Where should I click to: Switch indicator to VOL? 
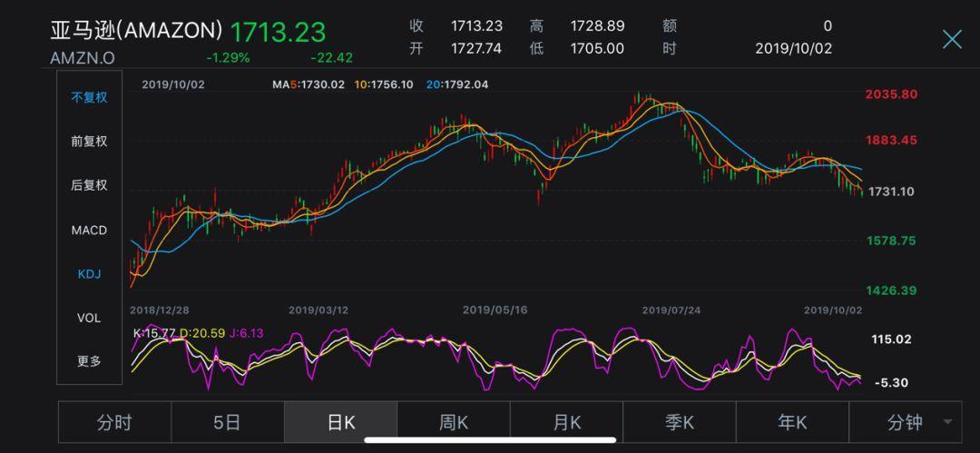click(x=89, y=318)
